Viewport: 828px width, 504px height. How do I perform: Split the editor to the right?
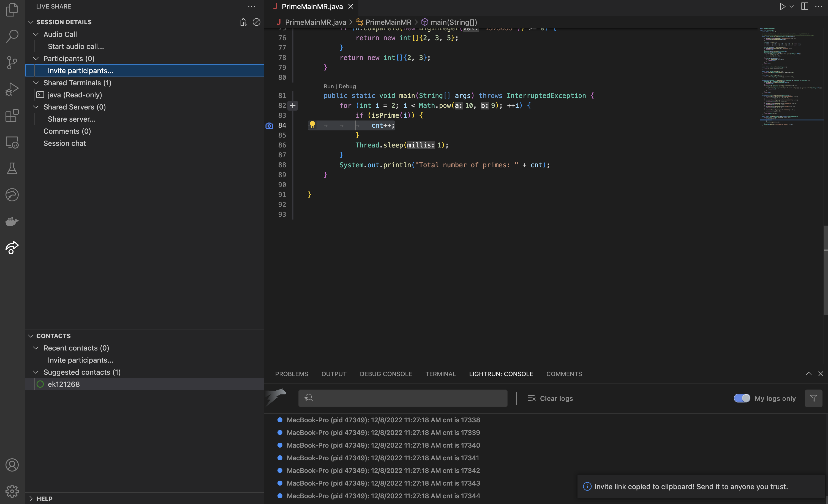click(x=804, y=6)
